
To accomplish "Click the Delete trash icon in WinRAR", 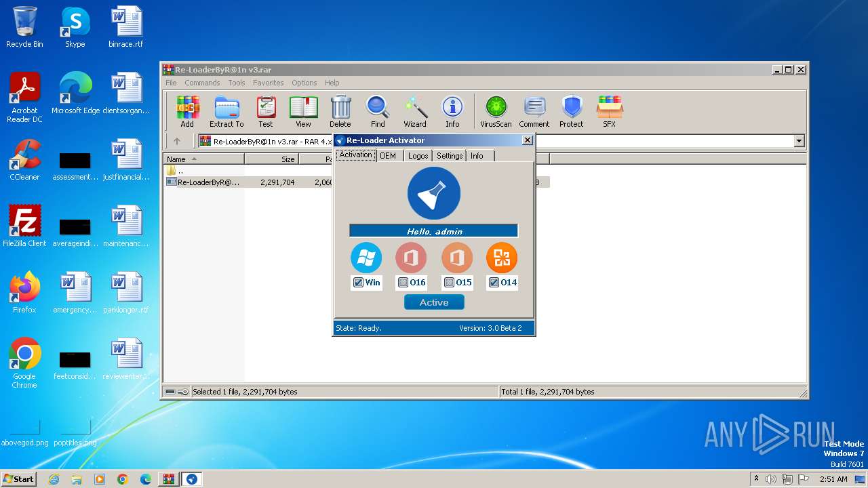I will (340, 111).
